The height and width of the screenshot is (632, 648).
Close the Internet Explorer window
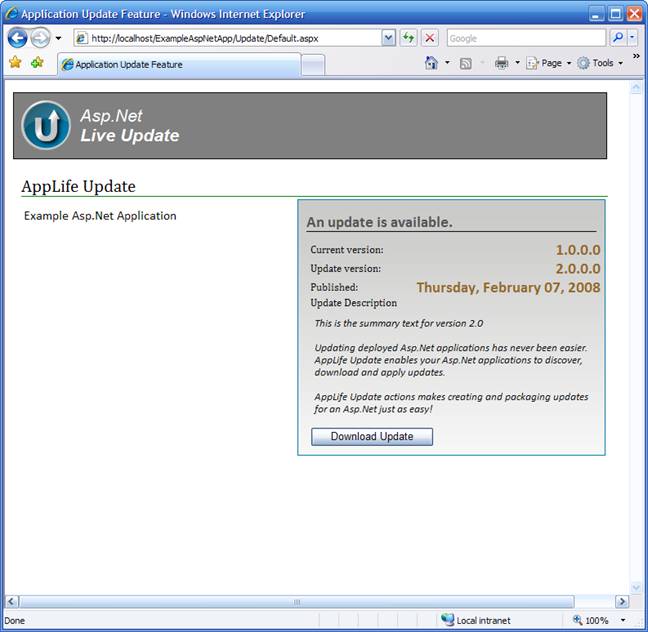[x=634, y=14]
